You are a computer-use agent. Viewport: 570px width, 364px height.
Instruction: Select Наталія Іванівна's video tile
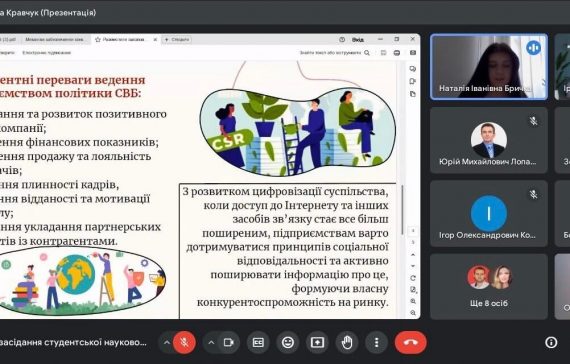489,67
